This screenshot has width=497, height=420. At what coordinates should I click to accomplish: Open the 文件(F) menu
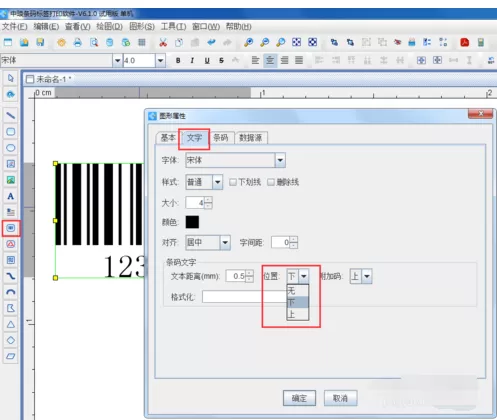click(15, 26)
